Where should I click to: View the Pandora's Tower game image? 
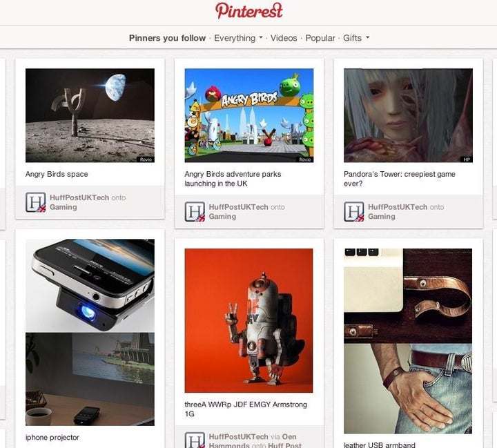408,115
